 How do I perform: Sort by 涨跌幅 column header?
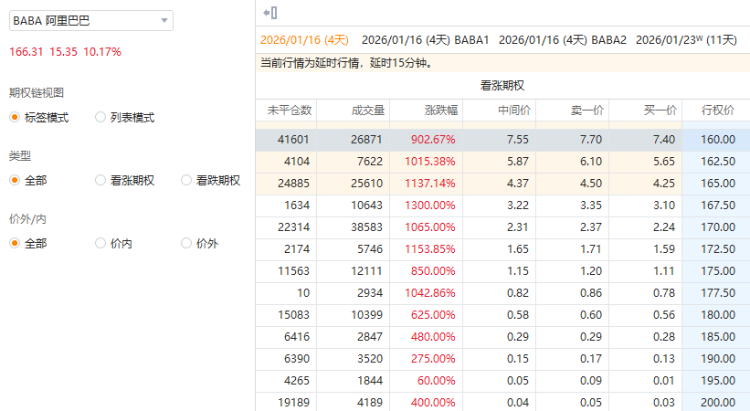pos(425,109)
